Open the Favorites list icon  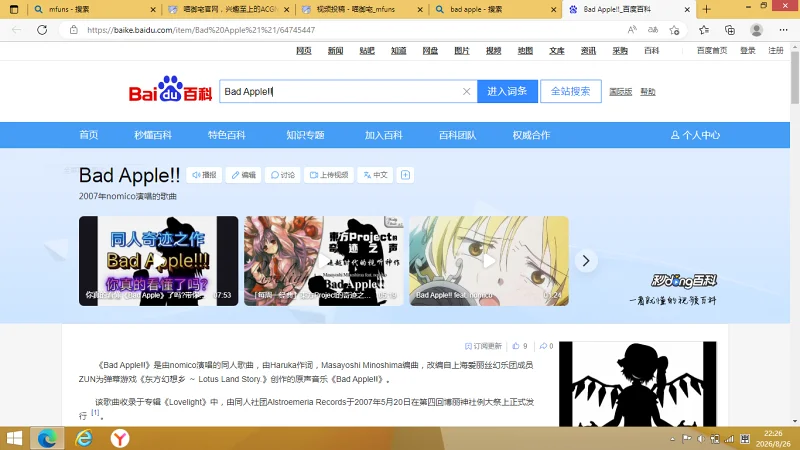pos(704,30)
